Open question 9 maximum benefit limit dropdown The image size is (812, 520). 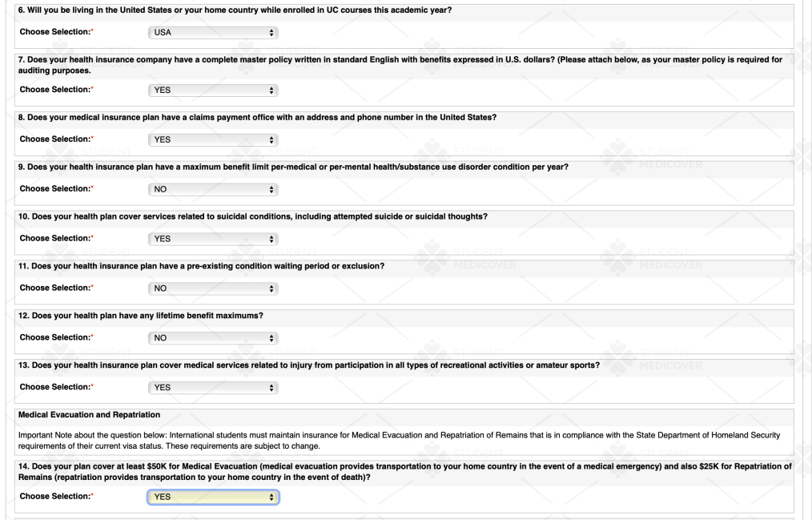213,190
